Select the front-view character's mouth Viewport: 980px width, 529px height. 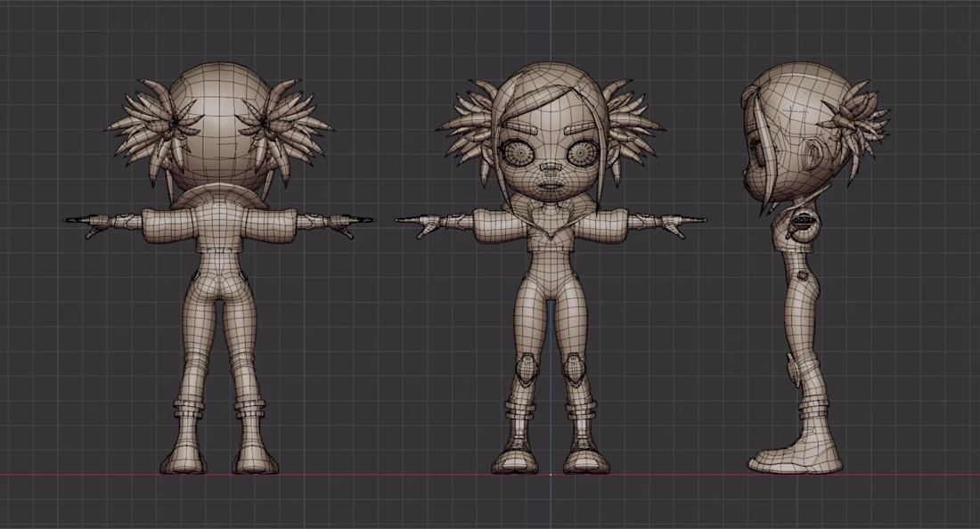550,185
